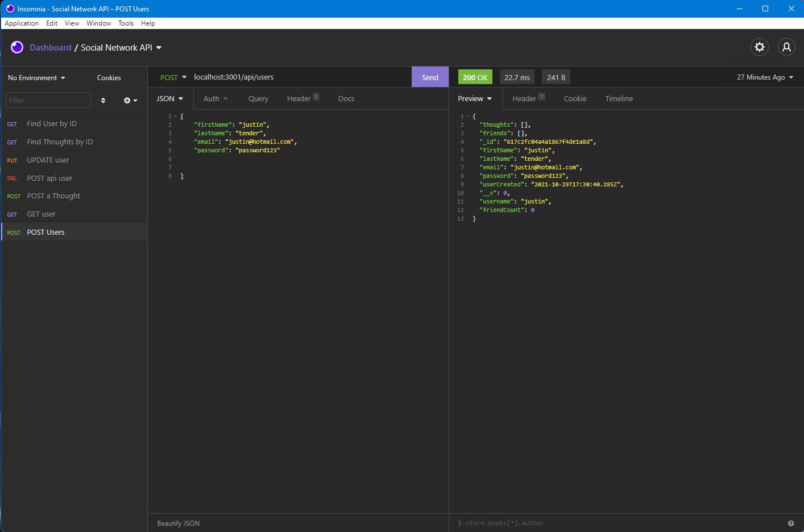
Task: Click the help question mark icon
Action: click(x=790, y=522)
